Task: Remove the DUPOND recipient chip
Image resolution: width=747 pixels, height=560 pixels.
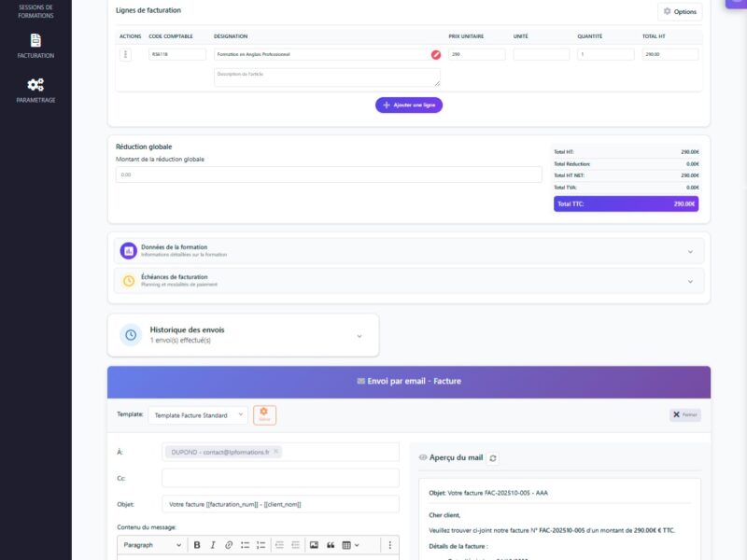Action: [x=276, y=452]
